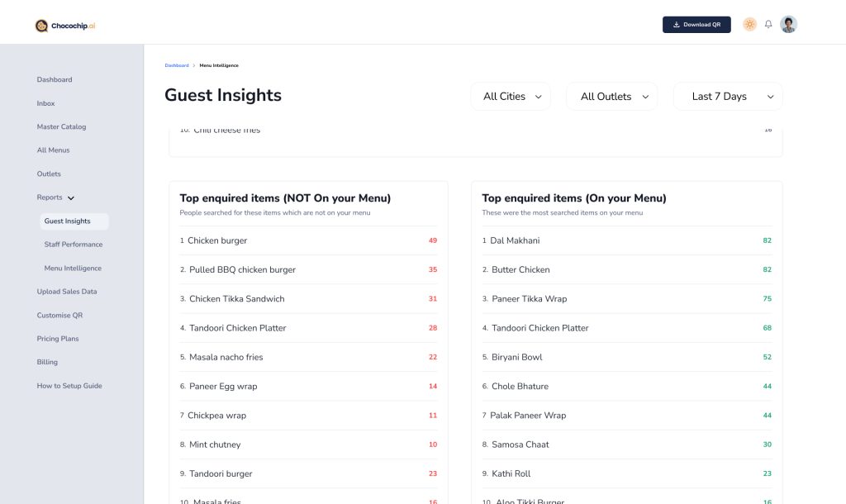Change the Last 7 Days date range
The width and height of the screenshot is (846, 504).
pyautogui.click(x=727, y=97)
